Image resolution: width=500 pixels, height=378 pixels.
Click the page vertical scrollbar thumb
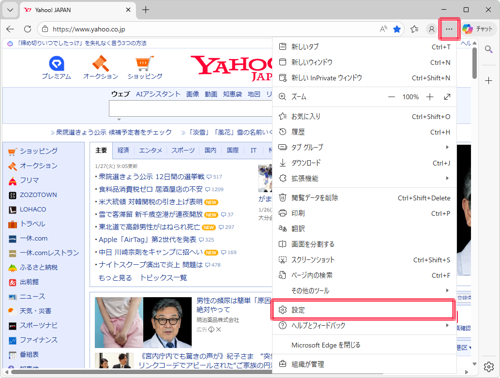(474, 63)
